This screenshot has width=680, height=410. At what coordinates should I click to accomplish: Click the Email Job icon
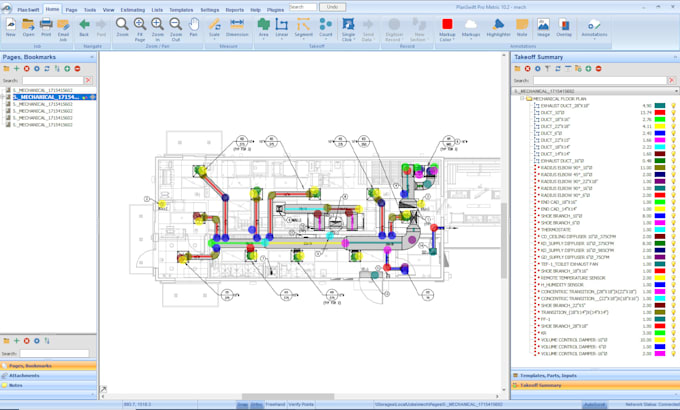pyautogui.click(x=63, y=26)
